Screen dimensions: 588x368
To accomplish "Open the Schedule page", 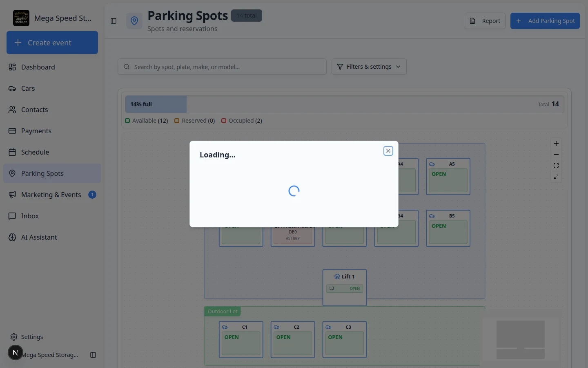I will point(52,152).
